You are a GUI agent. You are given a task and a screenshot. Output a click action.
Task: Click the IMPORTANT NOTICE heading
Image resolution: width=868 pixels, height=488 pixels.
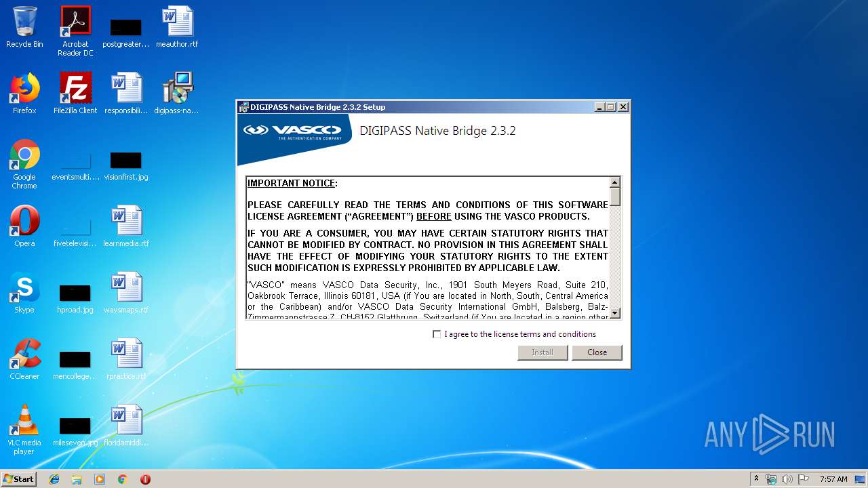point(292,183)
